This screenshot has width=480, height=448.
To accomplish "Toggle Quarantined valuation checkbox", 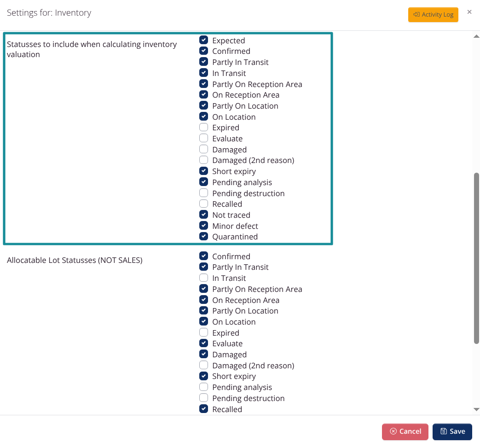I will click(203, 236).
